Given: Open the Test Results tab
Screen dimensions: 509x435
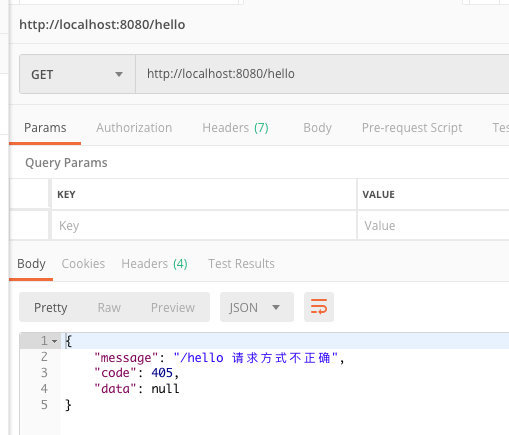Looking at the screenshot, I should [241, 264].
